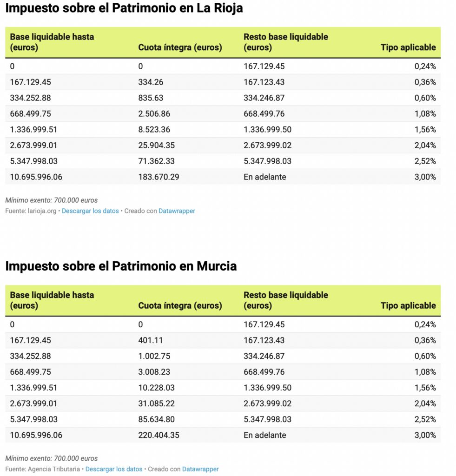This screenshot has width=456, height=476.
Task: Click "Descargar los datos" below La Rioja table
Action: tap(90, 211)
